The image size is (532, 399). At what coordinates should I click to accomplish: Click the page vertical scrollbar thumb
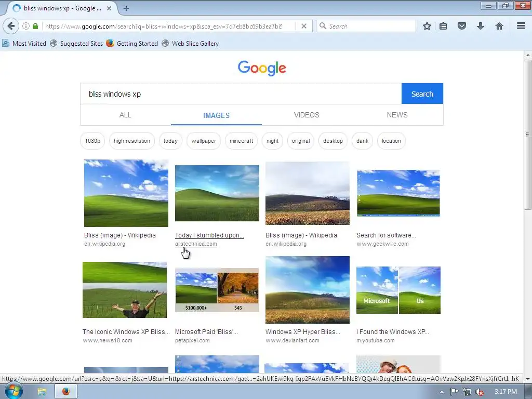527,135
